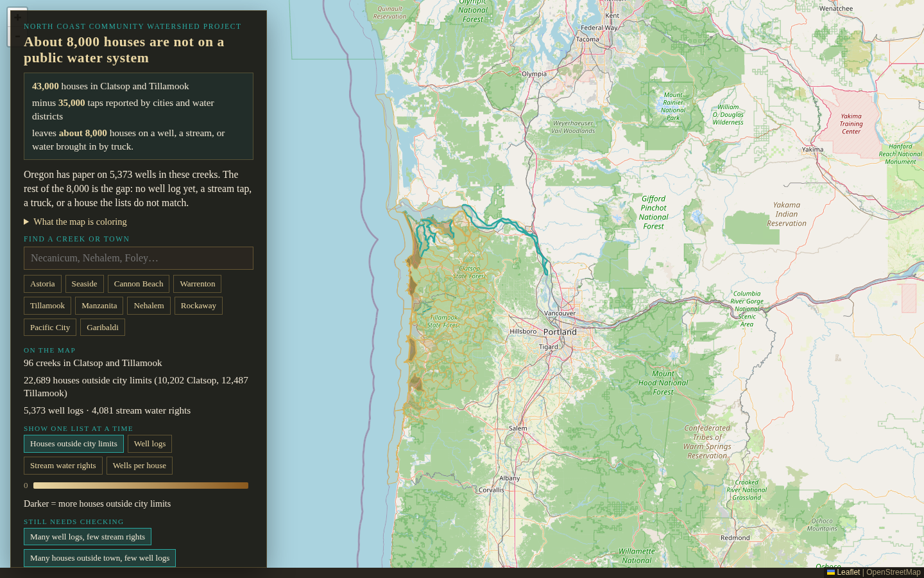Click the '96 creeks in Clatsop and Tillamook' line
924x578 pixels.
pos(93,363)
